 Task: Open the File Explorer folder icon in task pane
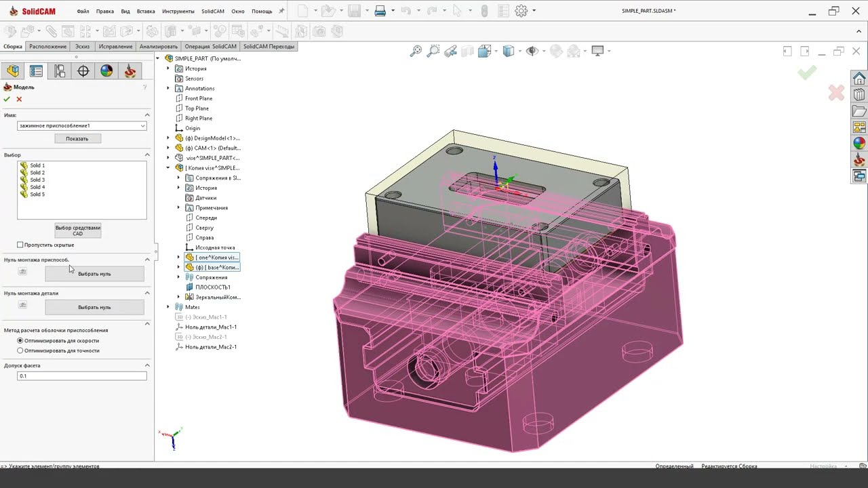pyautogui.click(x=859, y=110)
